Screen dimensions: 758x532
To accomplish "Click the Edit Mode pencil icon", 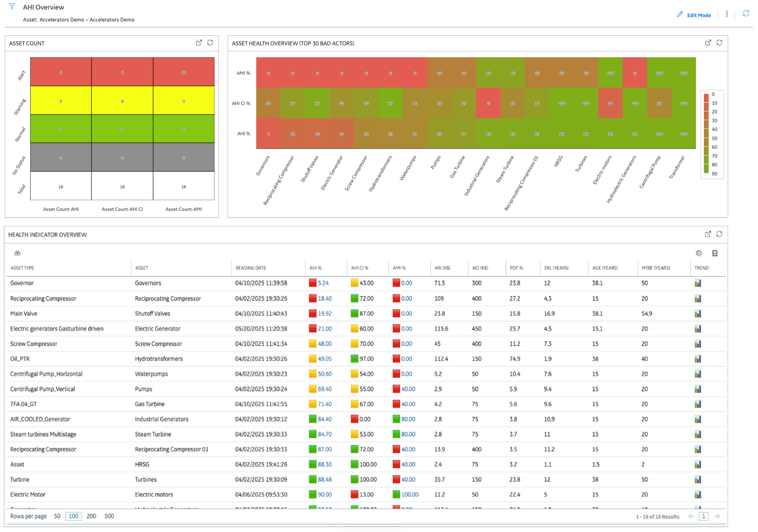I will (680, 14).
